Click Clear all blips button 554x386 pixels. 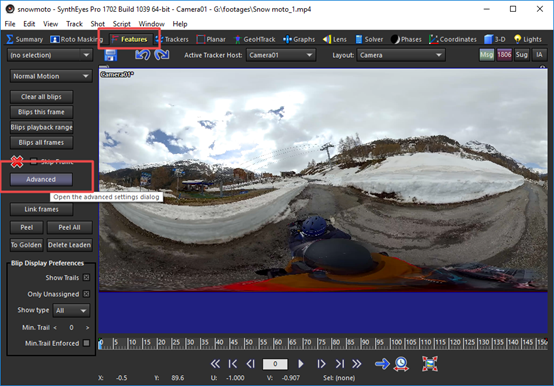pyautogui.click(x=41, y=97)
